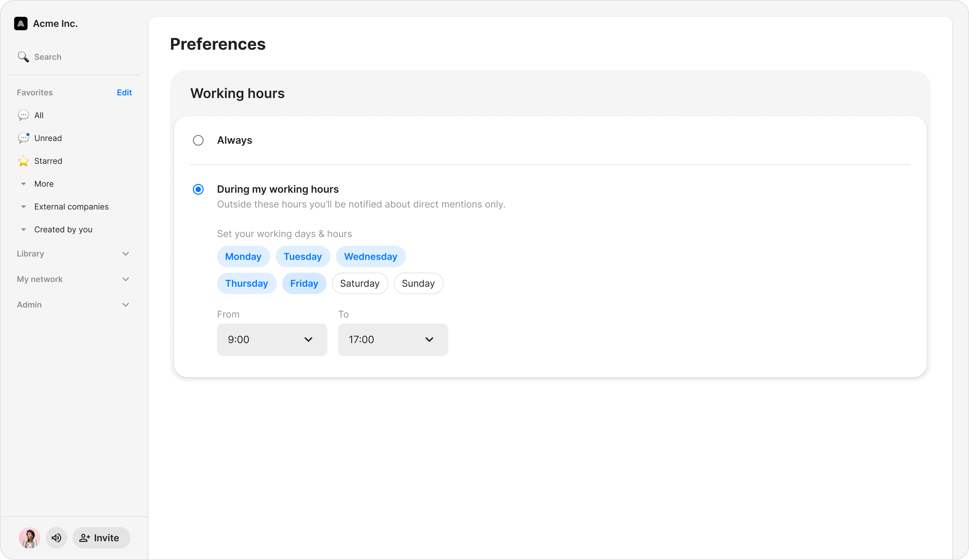The height and width of the screenshot is (560, 969).
Task: Open the All messages bubble icon
Action: (23, 115)
